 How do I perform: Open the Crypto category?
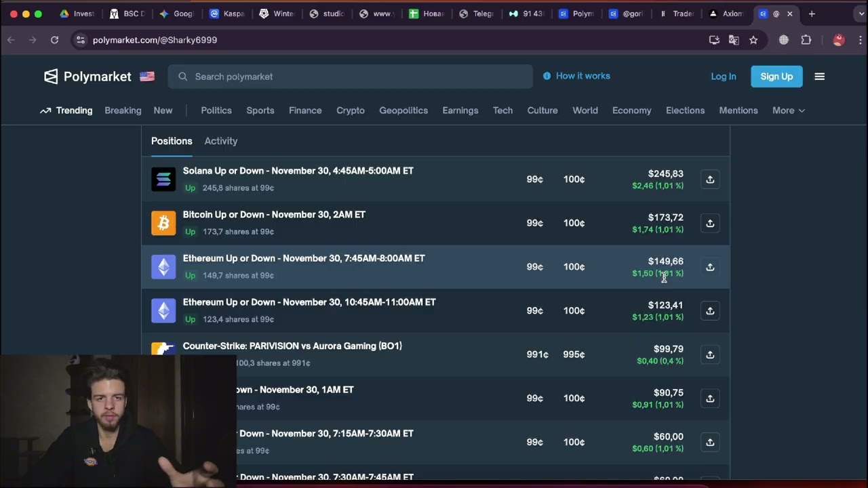pyautogui.click(x=351, y=110)
